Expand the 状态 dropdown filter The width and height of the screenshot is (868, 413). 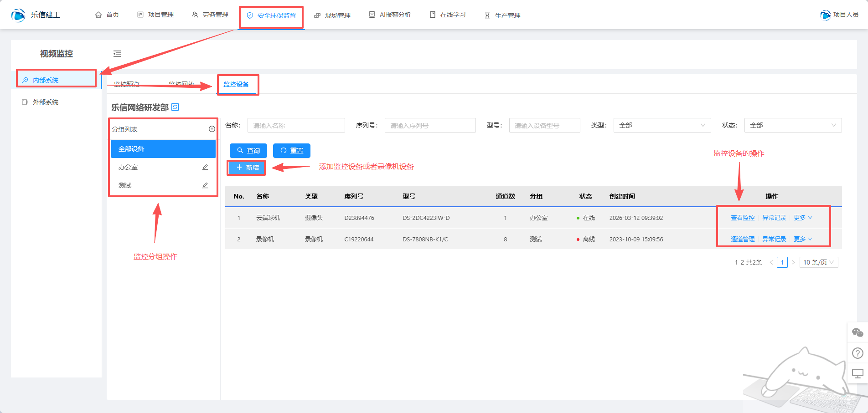click(792, 125)
